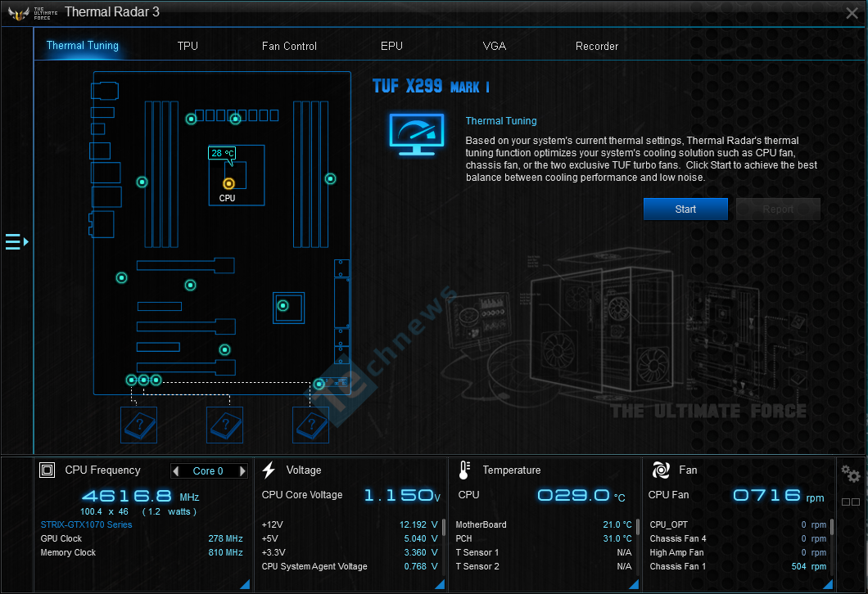
Task: Click the PCH temperature row
Action: (x=544, y=538)
